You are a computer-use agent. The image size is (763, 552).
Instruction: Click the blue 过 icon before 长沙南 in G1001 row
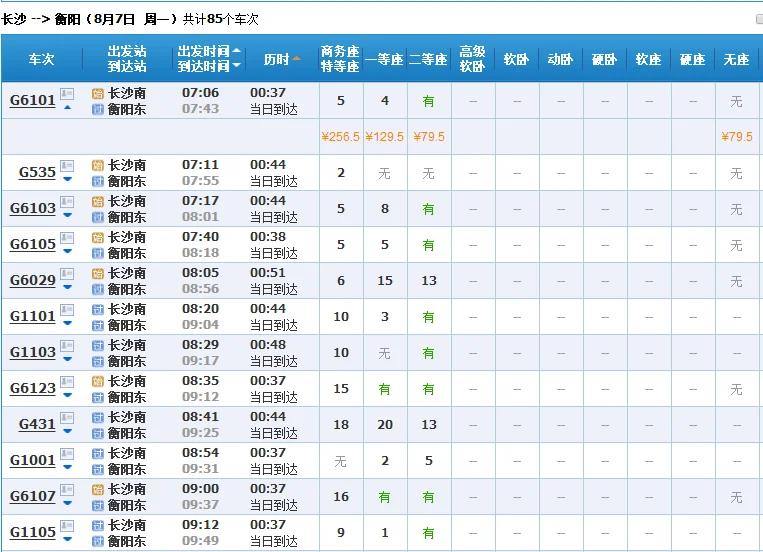pyautogui.click(x=98, y=454)
